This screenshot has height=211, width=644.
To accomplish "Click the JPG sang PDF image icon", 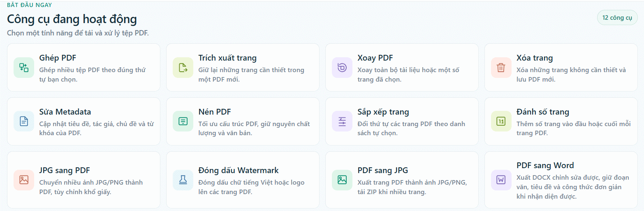I will tap(24, 180).
